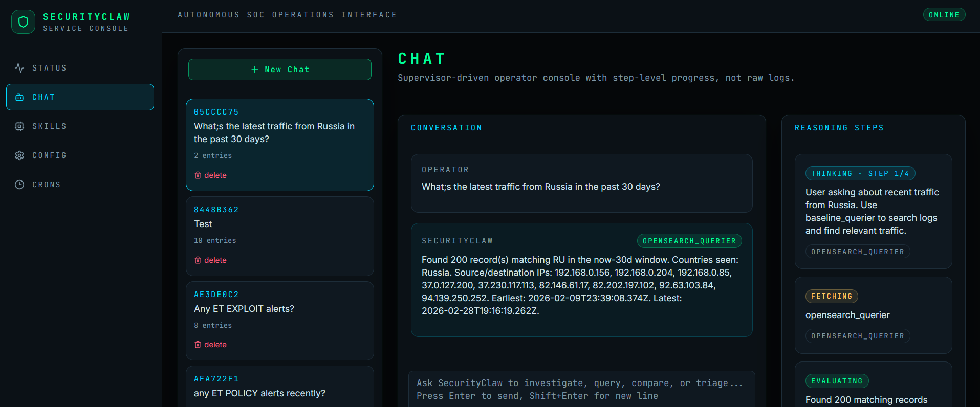This screenshot has height=407, width=980.
Task: Click the chat bubble icon beside CHAT
Action: (x=19, y=97)
